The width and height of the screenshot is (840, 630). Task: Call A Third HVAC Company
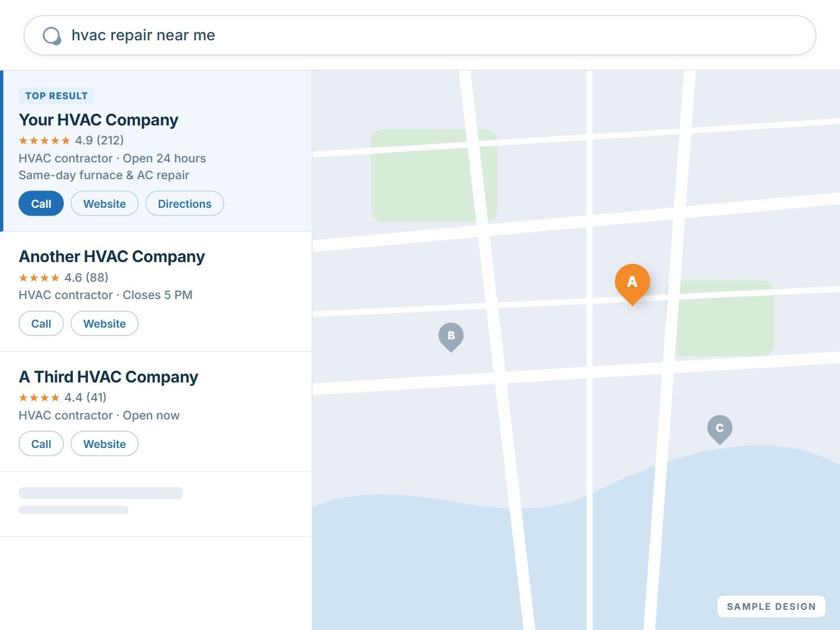[41, 444]
